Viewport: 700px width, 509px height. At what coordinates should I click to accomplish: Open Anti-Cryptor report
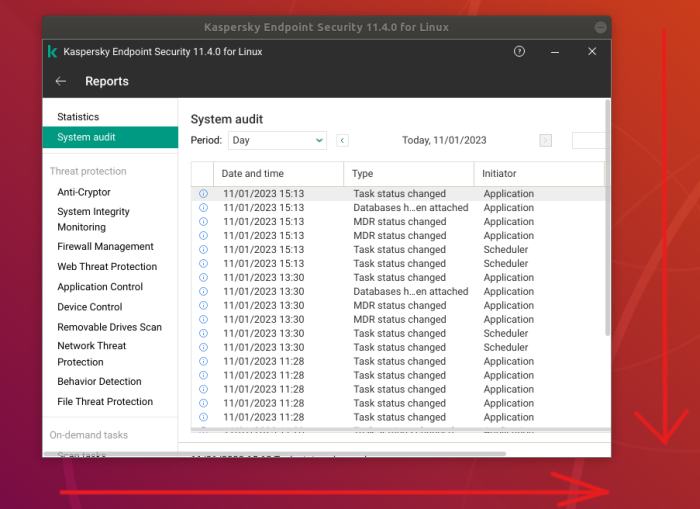[84, 192]
